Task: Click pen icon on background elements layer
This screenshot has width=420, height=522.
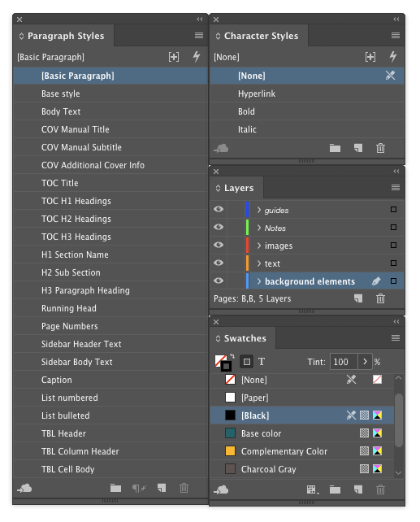Action: pos(376,281)
